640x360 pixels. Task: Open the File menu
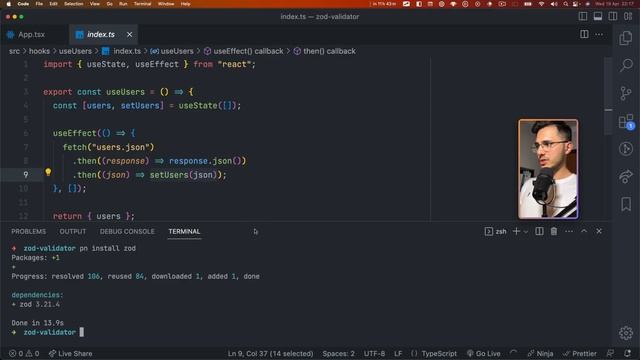pyautogui.click(x=39, y=4)
